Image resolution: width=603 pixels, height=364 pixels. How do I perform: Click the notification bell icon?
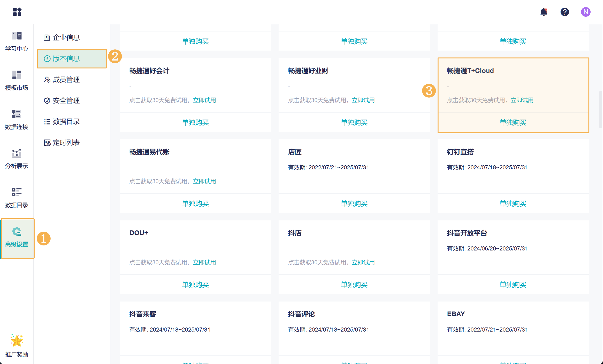click(x=543, y=12)
